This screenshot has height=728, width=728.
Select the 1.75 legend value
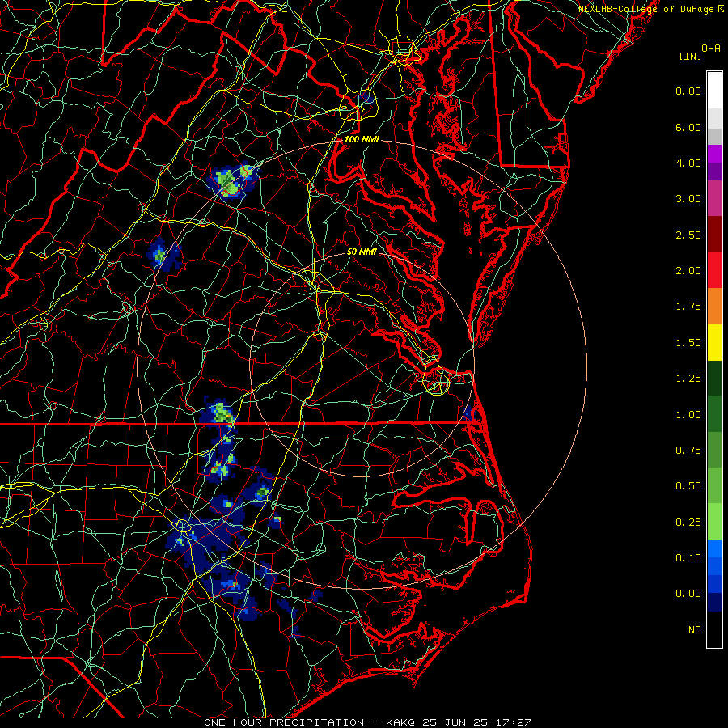click(688, 307)
